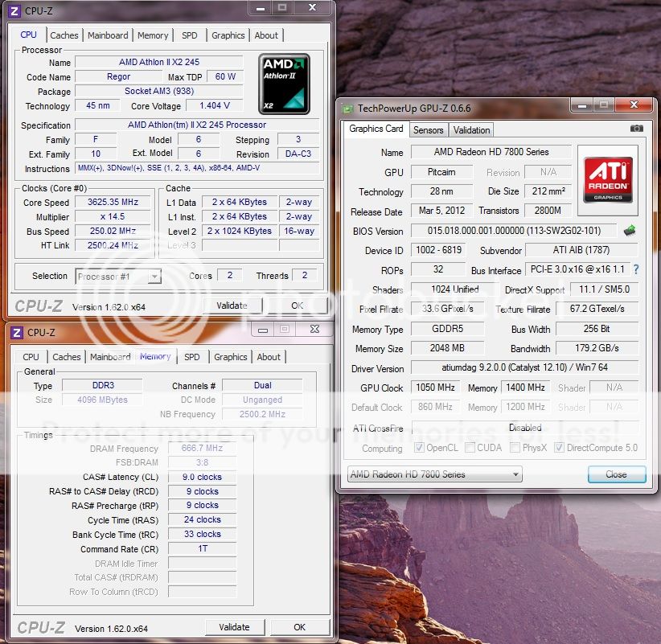Click the CPU-Z title icon in top window
Image resolution: width=661 pixels, height=644 pixels.
[x=14, y=10]
